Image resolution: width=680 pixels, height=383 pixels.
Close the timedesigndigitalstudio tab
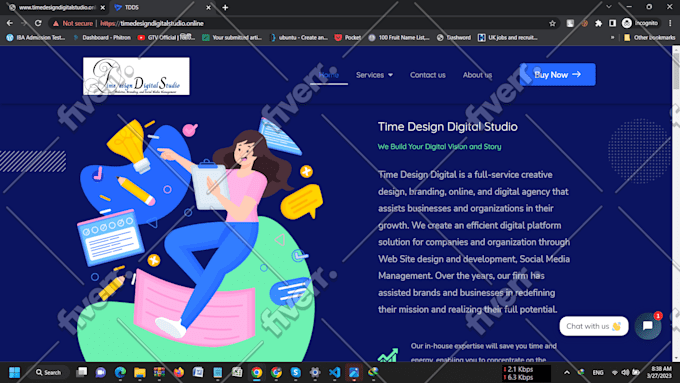click(x=103, y=7)
